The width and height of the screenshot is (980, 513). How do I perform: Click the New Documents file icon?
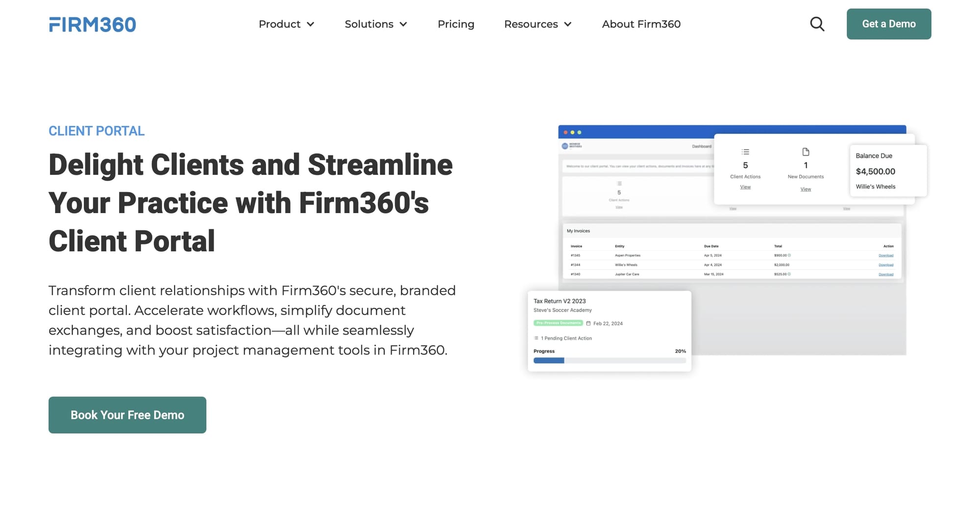(x=806, y=152)
